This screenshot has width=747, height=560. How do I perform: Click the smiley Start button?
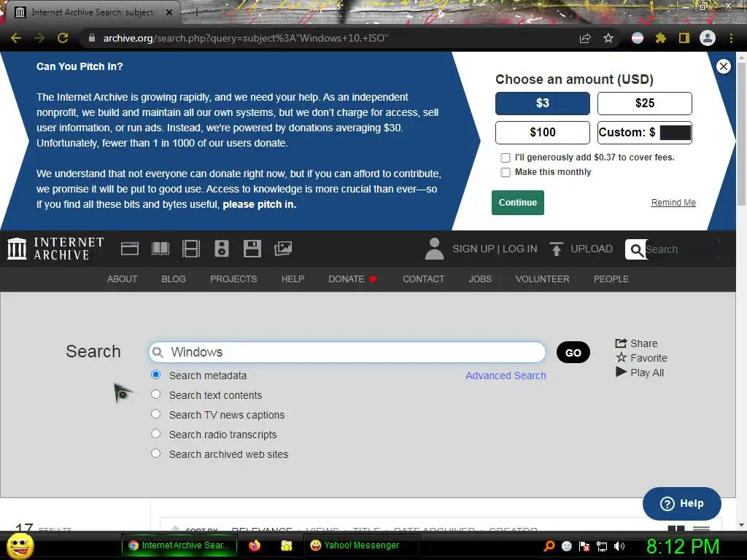(20, 545)
